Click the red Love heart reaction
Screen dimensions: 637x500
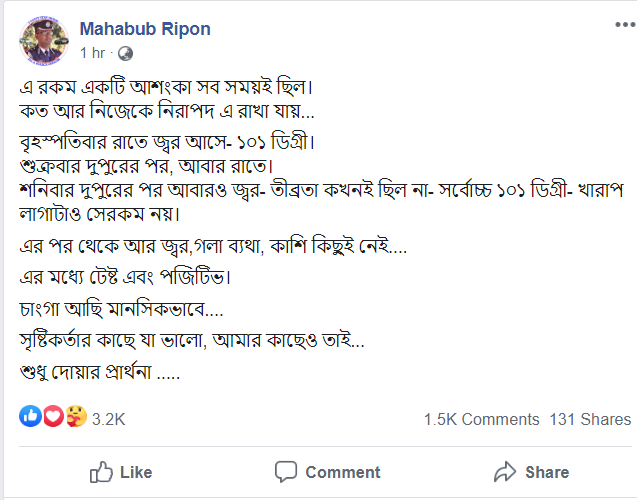point(53,416)
